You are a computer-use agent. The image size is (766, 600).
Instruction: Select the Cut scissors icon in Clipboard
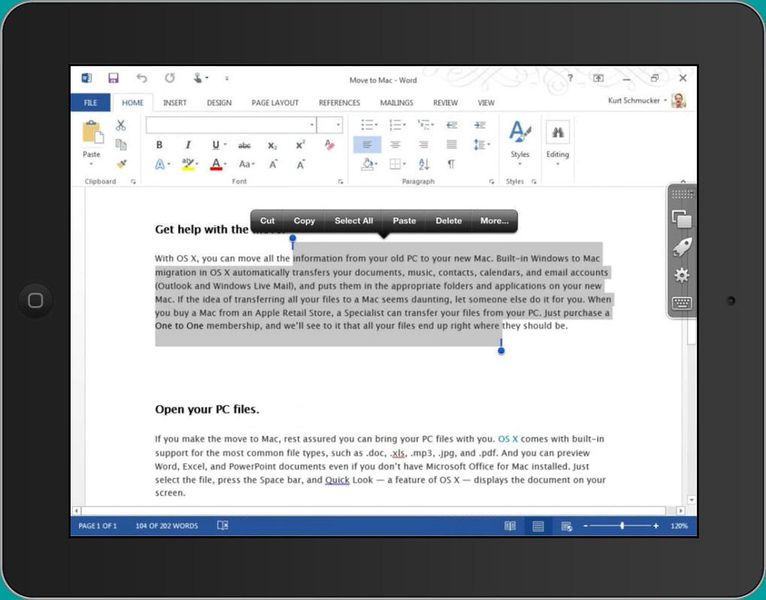pos(121,126)
